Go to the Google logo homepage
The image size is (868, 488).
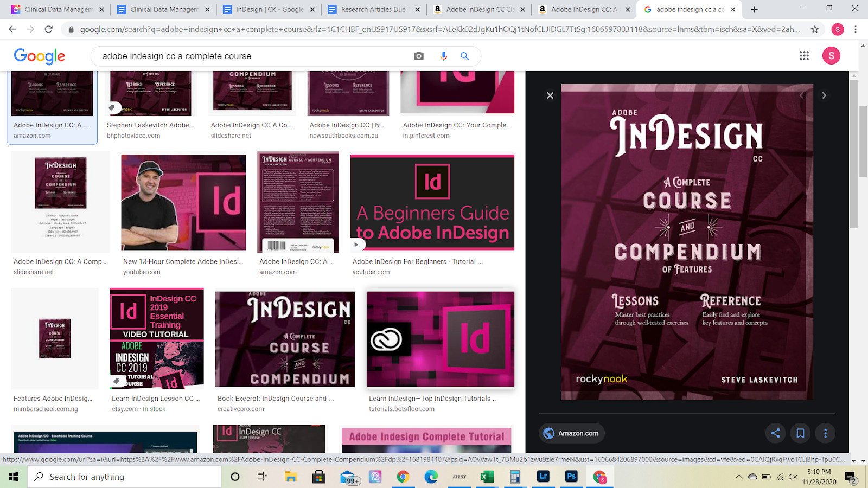click(40, 56)
